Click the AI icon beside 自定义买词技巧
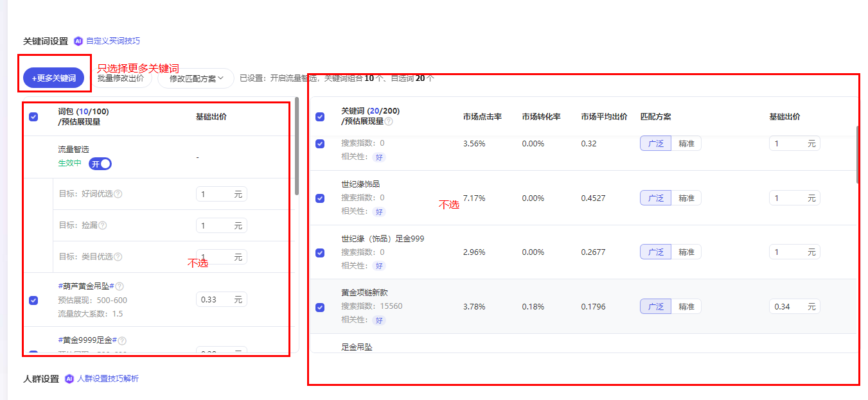Viewport: 868px width, 400px height. click(78, 41)
